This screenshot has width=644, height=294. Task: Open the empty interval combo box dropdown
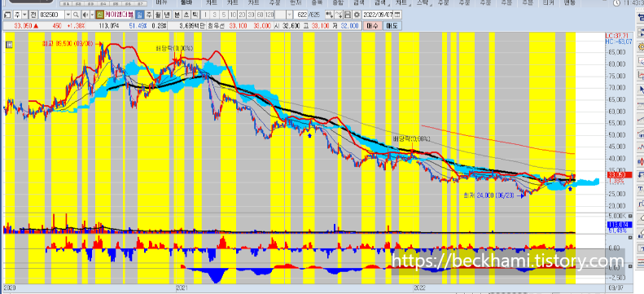point(290,15)
